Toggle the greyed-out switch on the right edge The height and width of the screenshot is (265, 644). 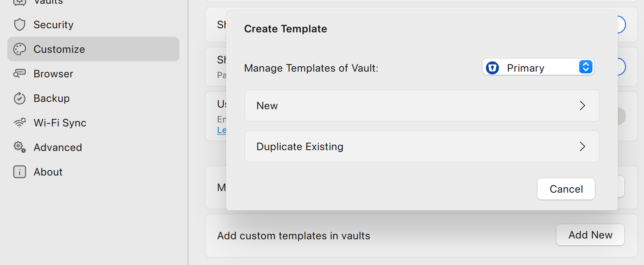622,116
